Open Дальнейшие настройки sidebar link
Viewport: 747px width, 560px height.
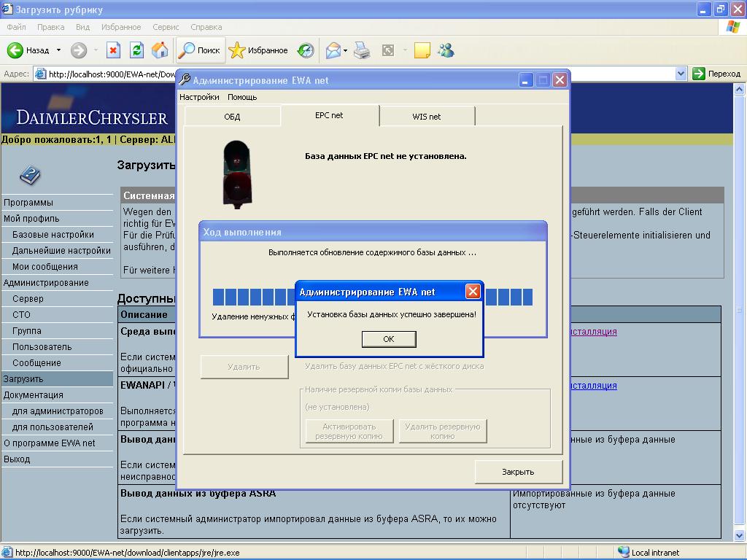[61, 251]
